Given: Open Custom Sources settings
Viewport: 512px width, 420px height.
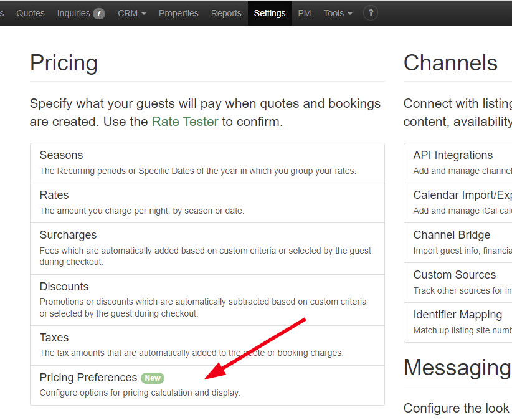Looking at the screenshot, I should click(x=455, y=275).
